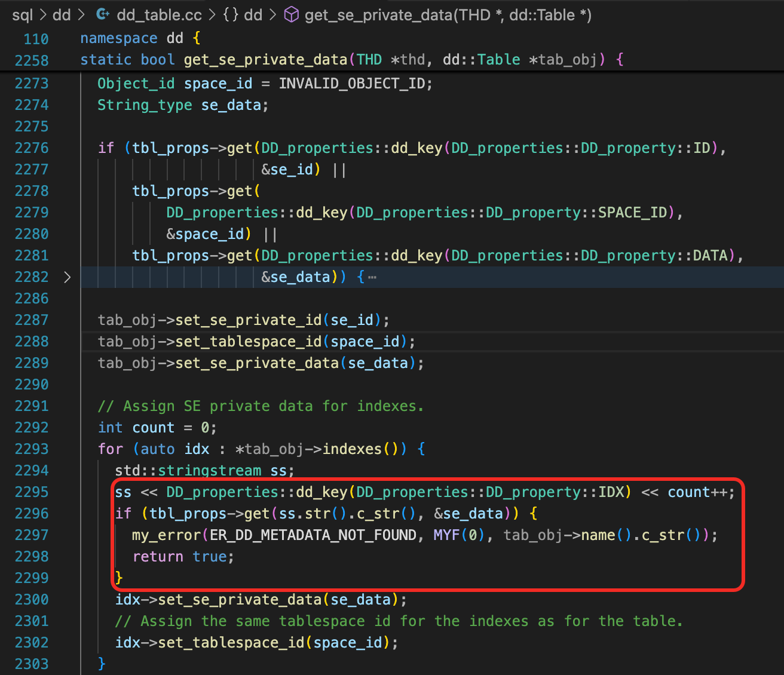The width and height of the screenshot is (784, 675).
Task: Click 'return true' on line 2298
Action: [x=183, y=557]
